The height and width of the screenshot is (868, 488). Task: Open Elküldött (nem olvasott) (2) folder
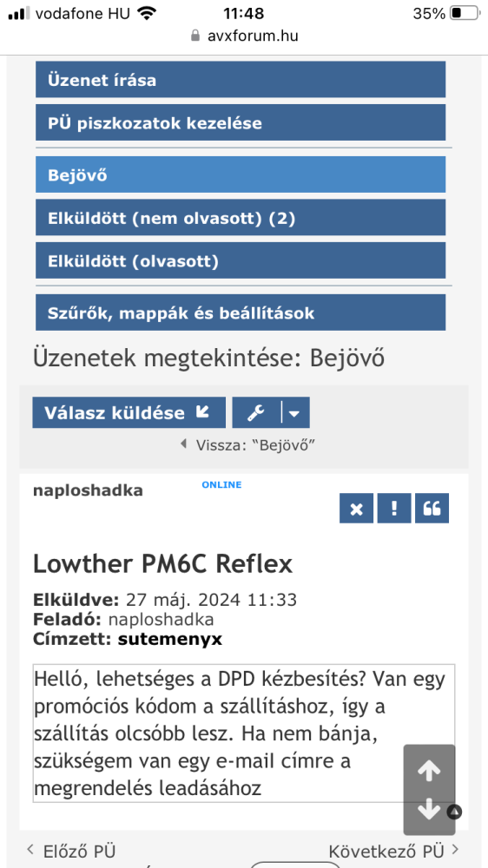pyautogui.click(x=241, y=218)
